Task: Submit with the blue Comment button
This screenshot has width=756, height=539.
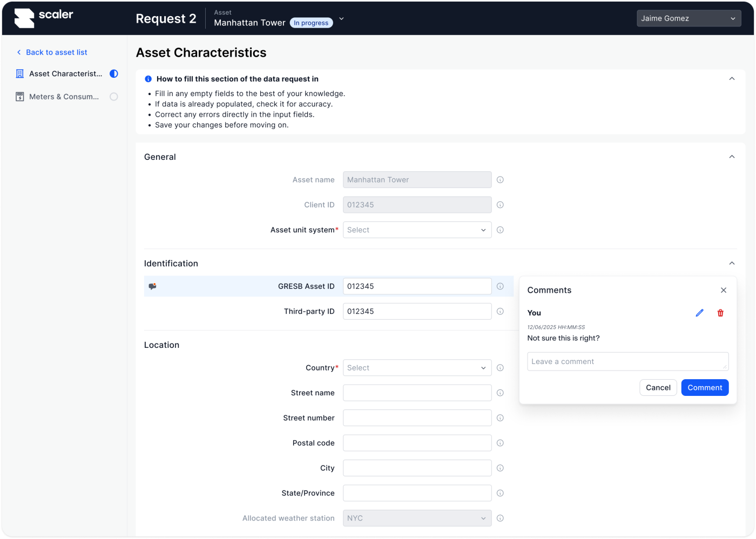Action: [704, 387]
